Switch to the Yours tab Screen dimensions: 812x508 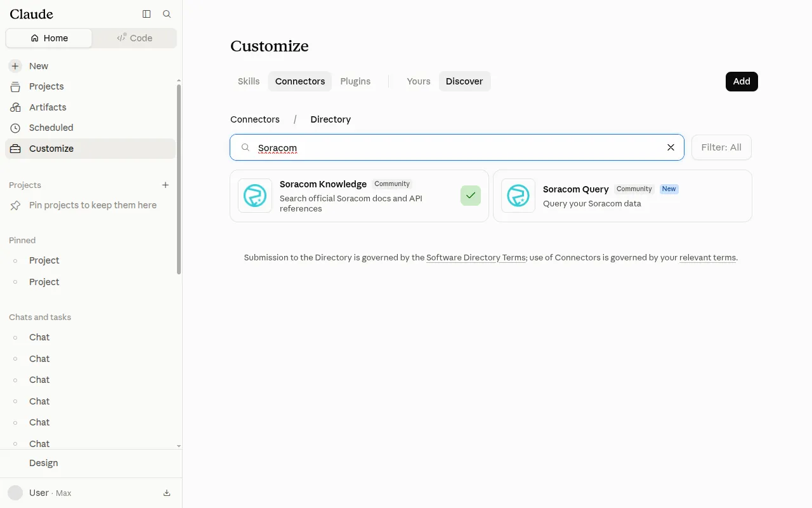pyautogui.click(x=419, y=81)
